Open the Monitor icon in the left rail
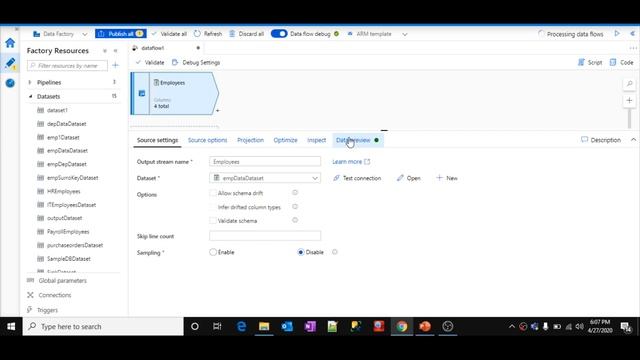640x360 pixels. pos(10,83)
